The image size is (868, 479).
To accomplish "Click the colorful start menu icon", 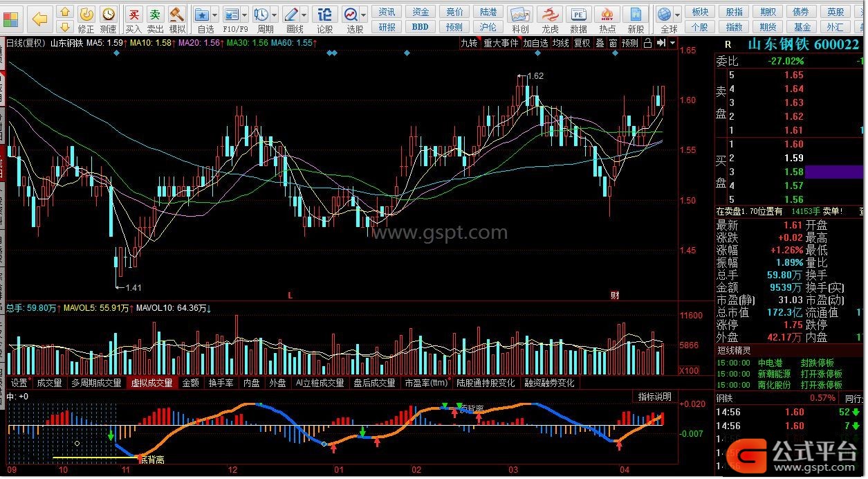I will point(11,19).
